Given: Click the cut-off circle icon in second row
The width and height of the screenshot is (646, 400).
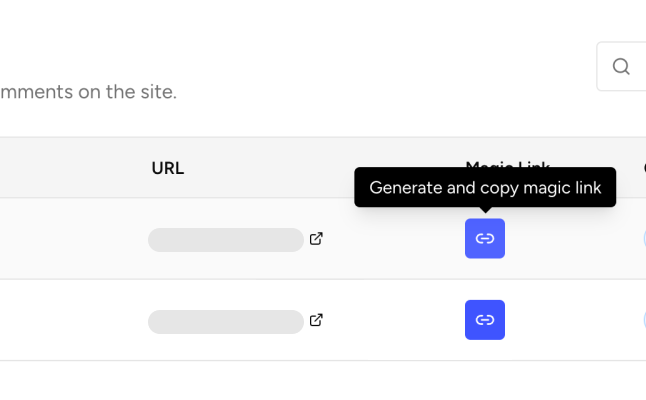Looking at the screenshot, I should point(644,320).
